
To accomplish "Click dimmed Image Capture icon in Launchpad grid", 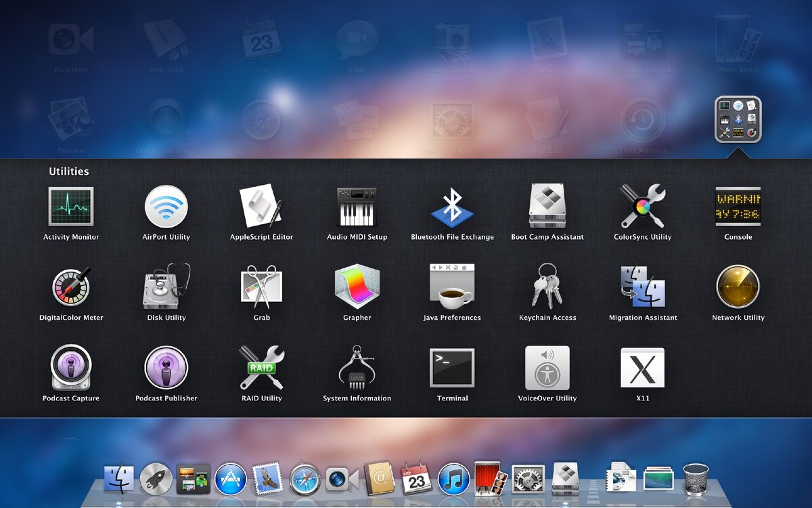I will coord(452,40).
